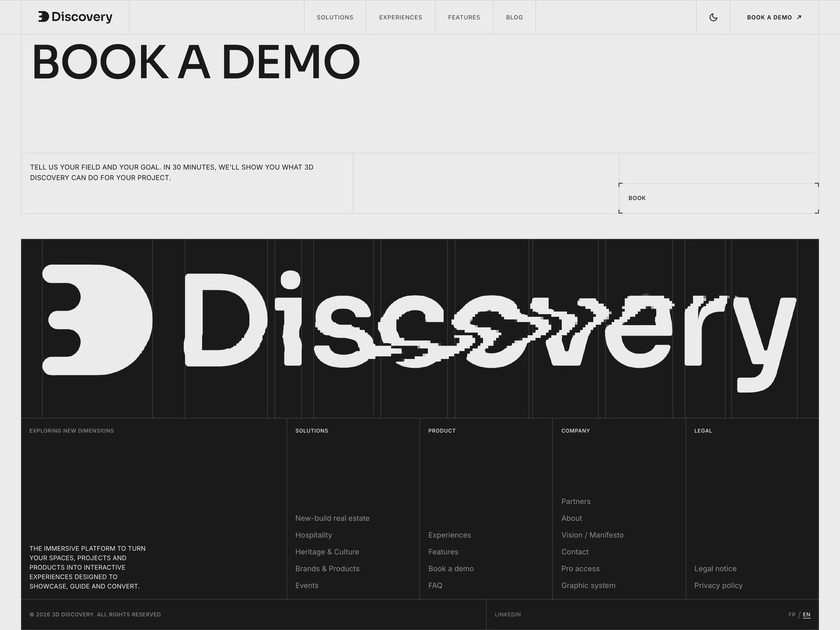The height and width of the screenshot is (630, 840).
Task: Click the "SOLUTIONS" footer column heading
Action: (311, 430)
